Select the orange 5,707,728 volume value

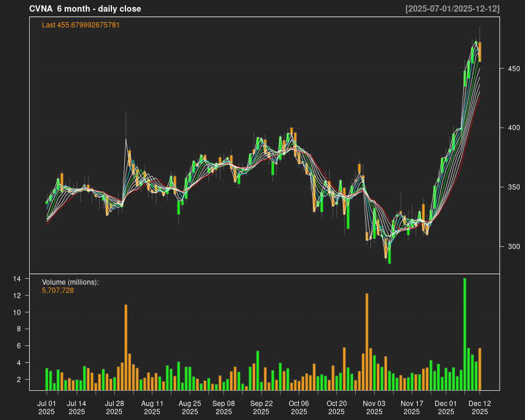[x=58, y=290]
